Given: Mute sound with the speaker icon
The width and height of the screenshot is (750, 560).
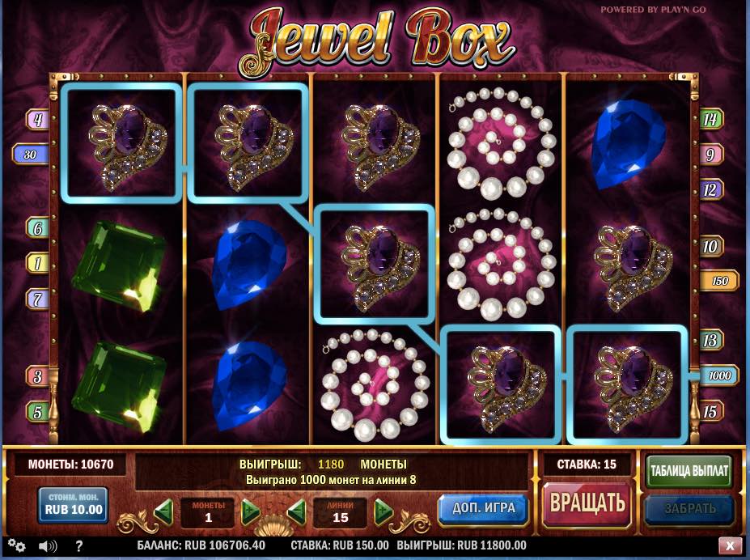Looking at the screenshot, I should [48, 545].
